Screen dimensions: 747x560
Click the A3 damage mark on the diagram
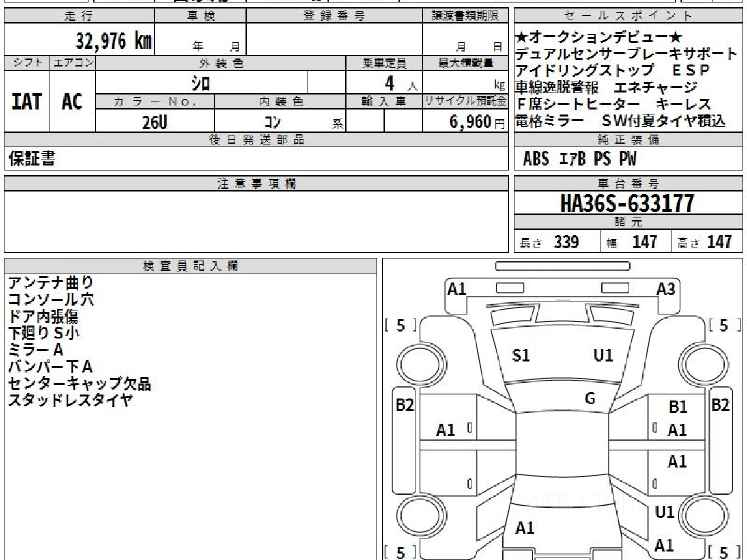tap(666, 289)
